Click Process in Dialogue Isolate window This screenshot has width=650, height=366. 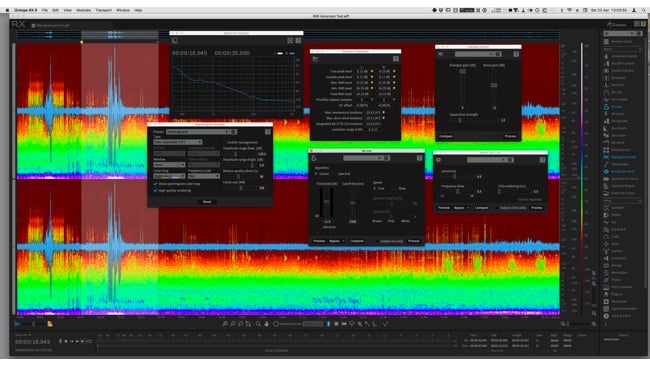pos(510,136)
